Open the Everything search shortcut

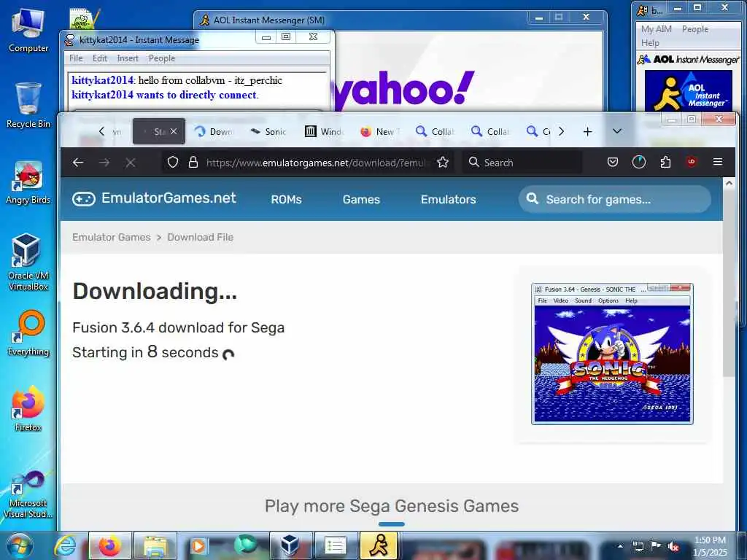tap(28, 332)
